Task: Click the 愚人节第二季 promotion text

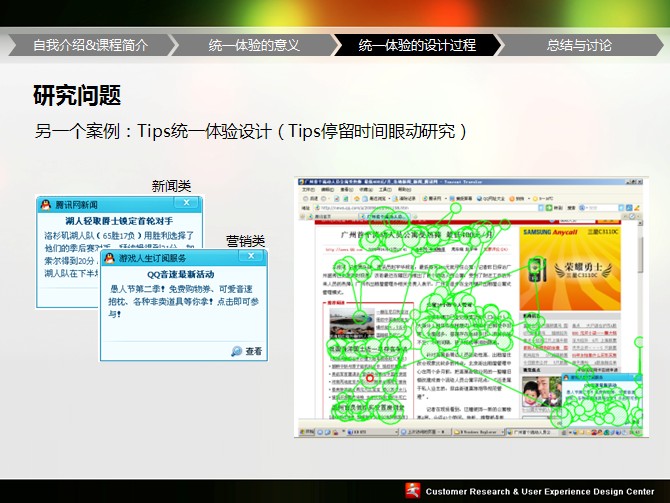Action: [183, 301]
